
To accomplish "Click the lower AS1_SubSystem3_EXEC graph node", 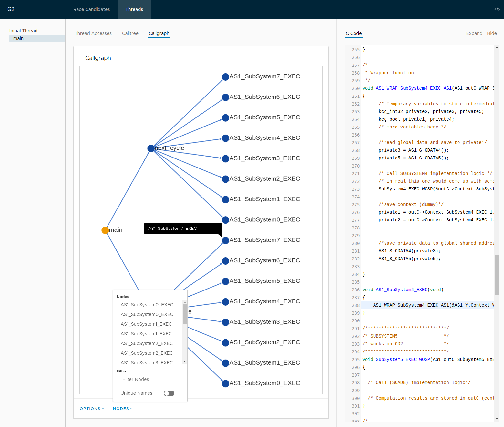I will pos(225,322).
